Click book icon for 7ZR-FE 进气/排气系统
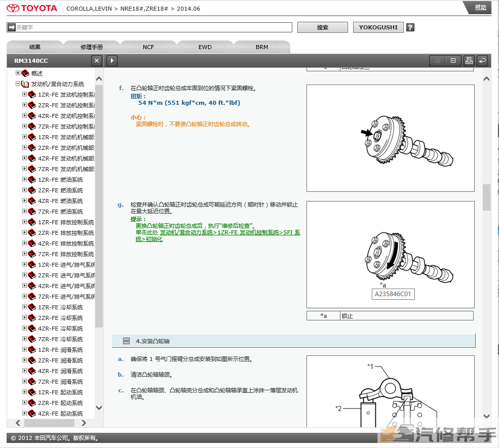The width and height of the screenshot is (499, 448). 32,297
